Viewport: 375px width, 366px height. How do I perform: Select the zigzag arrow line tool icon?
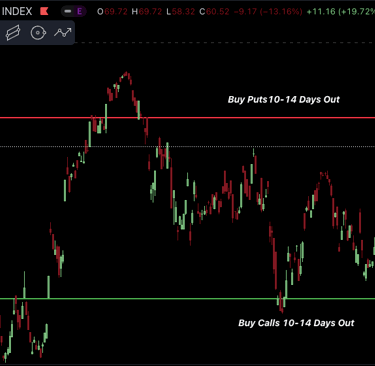(63, 33)
